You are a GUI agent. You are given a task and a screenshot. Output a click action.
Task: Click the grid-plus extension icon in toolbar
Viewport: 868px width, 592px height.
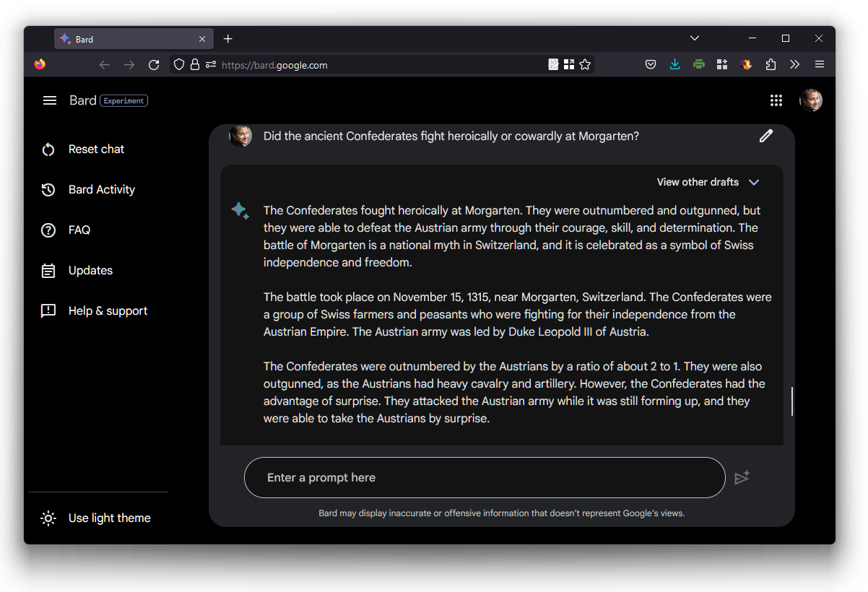722,65
